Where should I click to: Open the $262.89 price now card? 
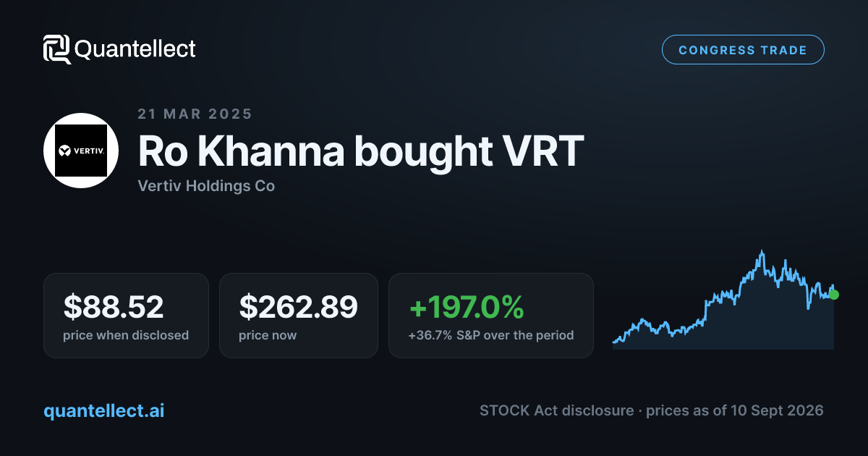299,316
